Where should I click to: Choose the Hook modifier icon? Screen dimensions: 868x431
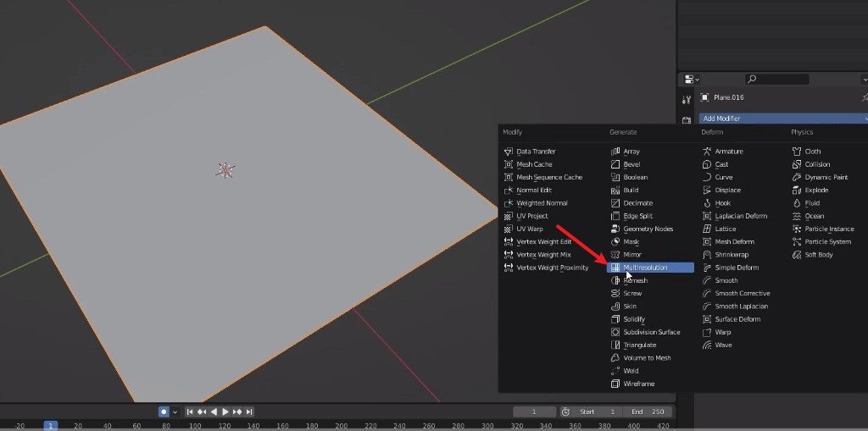[706, 203]
